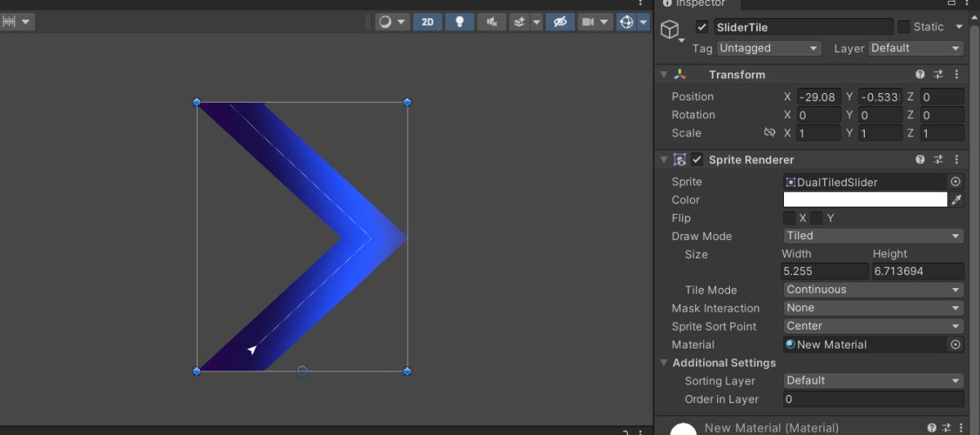Viewport: 980px width, 435px height.
Task: Collapse Additional Settings foldout
Action: pyautogui.click(x=664, y=362)
